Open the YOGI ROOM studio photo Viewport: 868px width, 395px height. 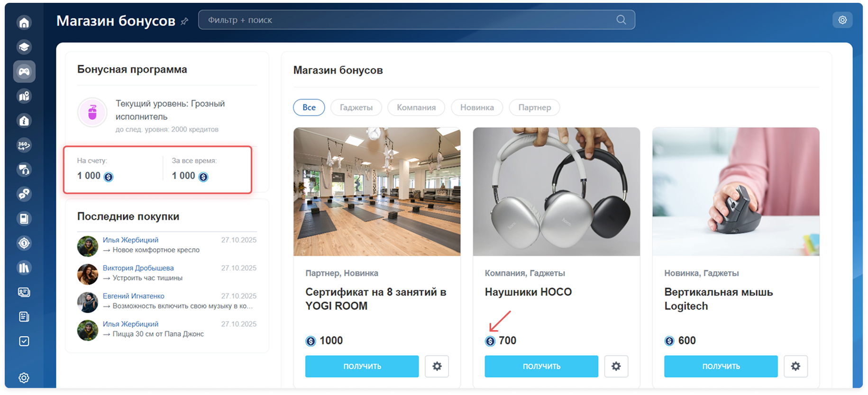pos(377,191)
